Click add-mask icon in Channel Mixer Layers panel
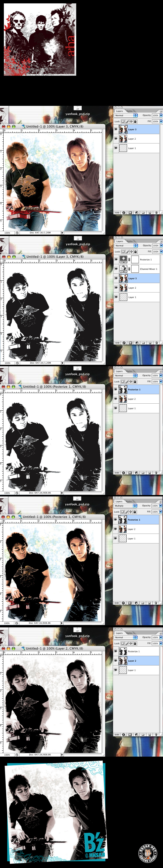Image resolution: width=163 pixels, height=868 pixels. tap(130, 343)
